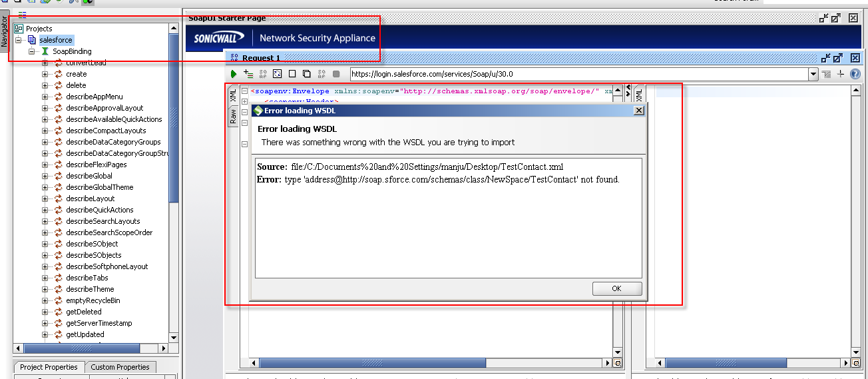Click the small list icon above Projects tree
This screenshot has height=379, width=868.
[23, 15]
